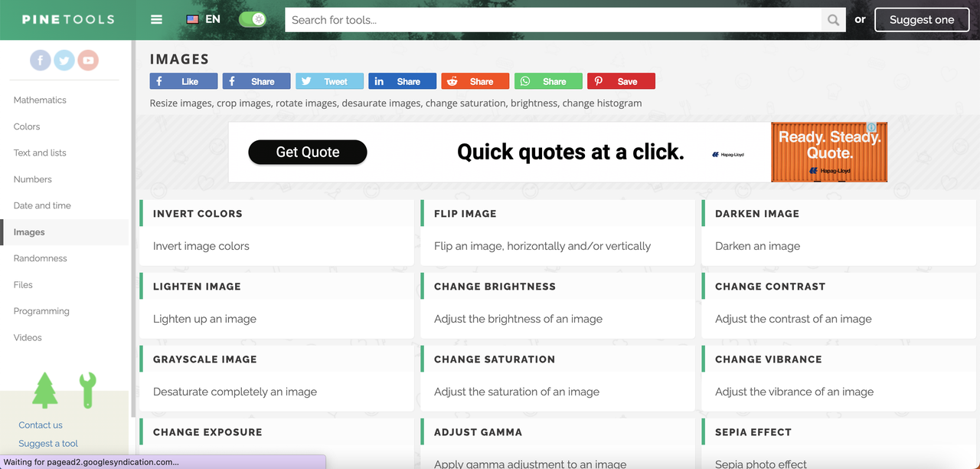
Task: Open the Invert Colors tool card
Action: pyautogui.click(x=276, y=233)
